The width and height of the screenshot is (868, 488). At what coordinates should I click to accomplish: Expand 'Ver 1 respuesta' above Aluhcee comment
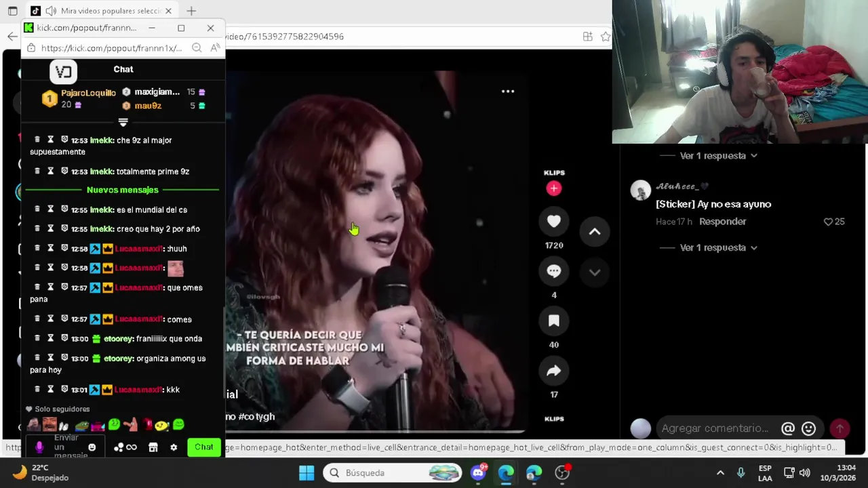tap(718, 156)
